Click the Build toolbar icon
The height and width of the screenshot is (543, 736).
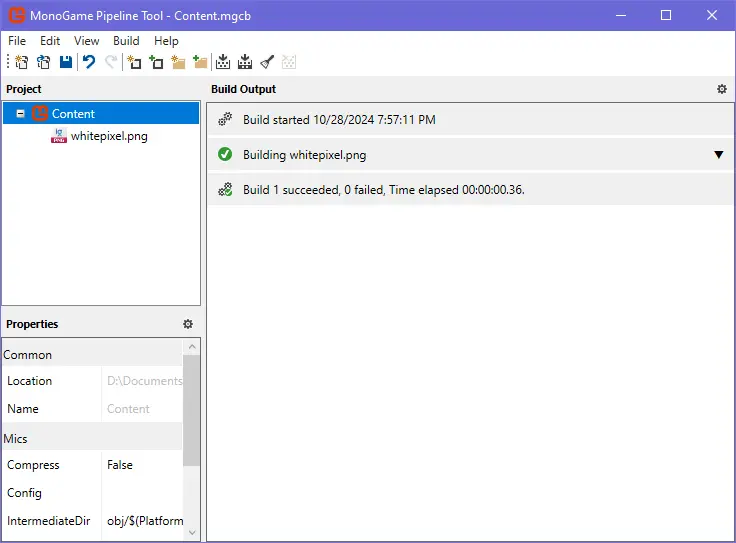pyautogui.click(x=223, y=62)
